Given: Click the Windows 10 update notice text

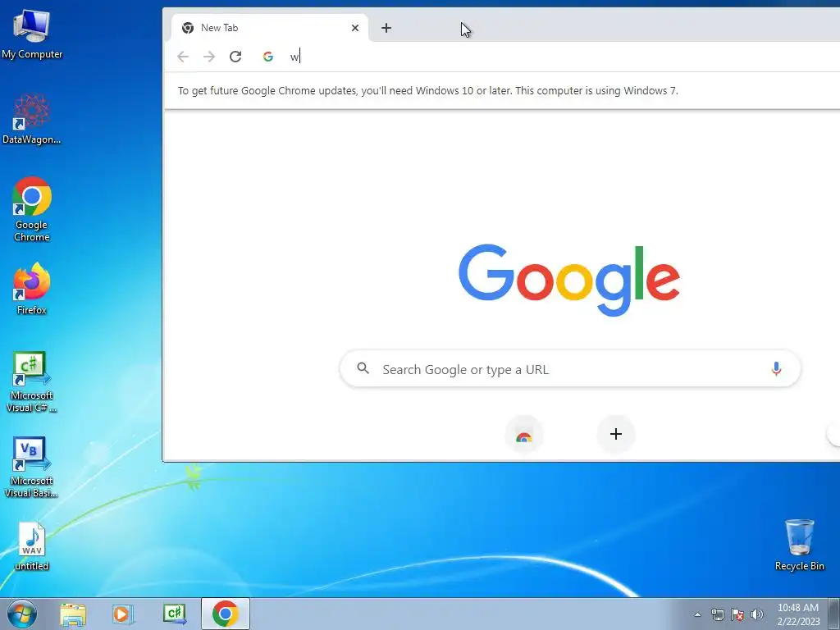Looking at the screenshot, I should pos(427,90).
